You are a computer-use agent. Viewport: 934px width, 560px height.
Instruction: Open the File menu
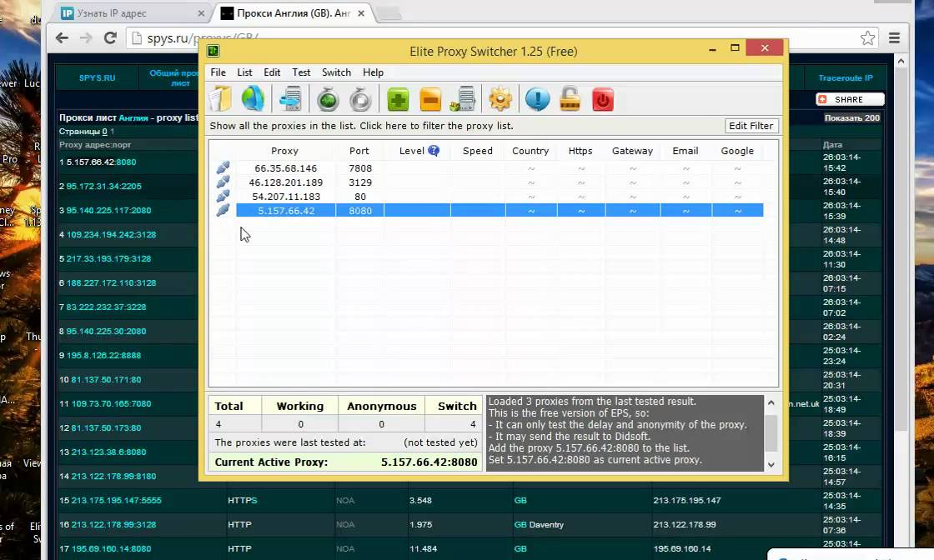click(x=218, y=72)
